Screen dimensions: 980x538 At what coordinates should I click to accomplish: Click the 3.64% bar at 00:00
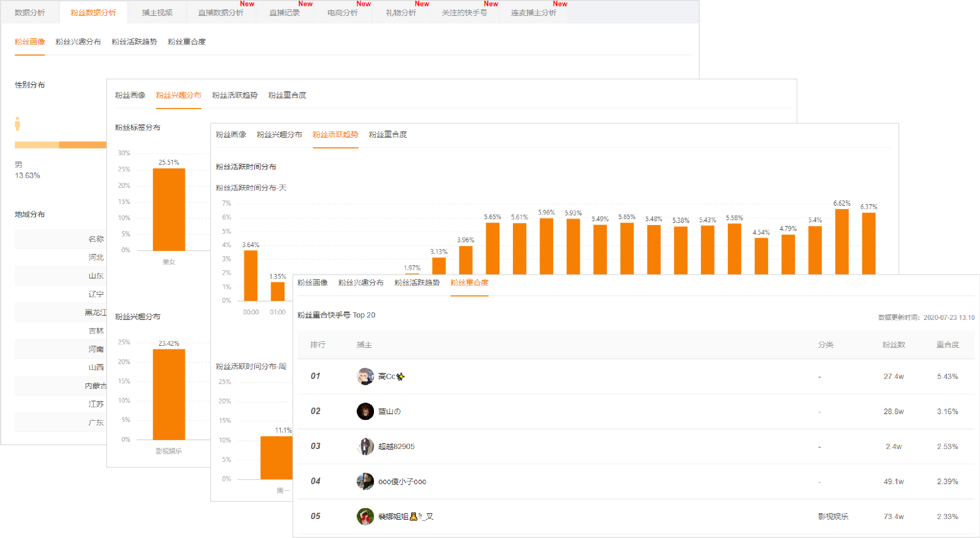click(x=251, y=275)
